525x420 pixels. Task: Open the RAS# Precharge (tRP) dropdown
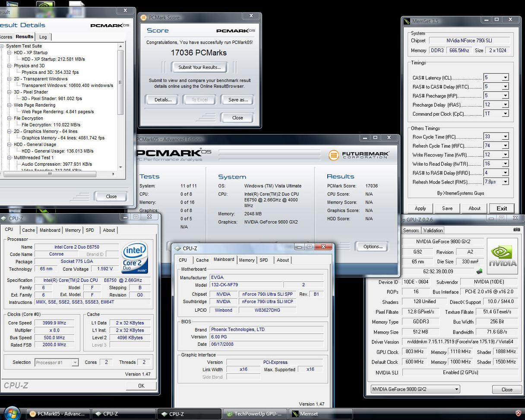click(505, 95)
